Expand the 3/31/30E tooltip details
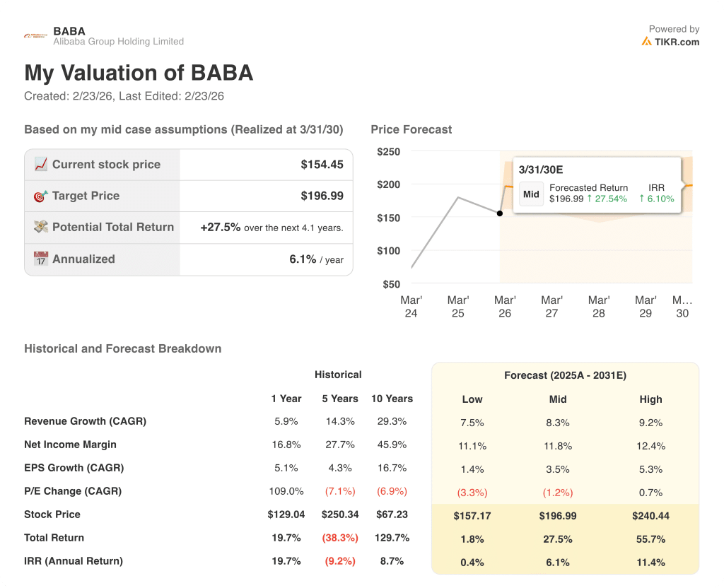This screenshot has width=724, height=588. coord(540,168)
